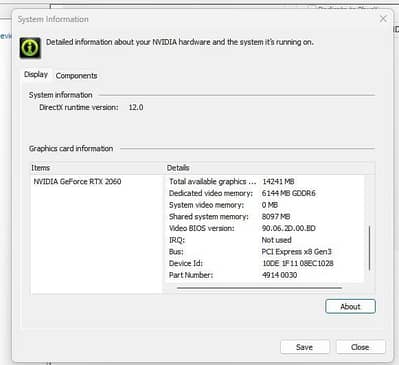Image resolution: width=399 pixels, height=365 pixels.
Task: Click the value 90.06.2D.00.BD
Action: (x=289, y=228)
